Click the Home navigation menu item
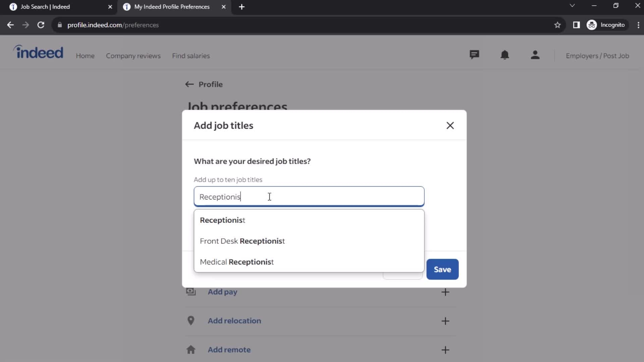The height and width of the screenshot is (362, 644). [85, 56]
